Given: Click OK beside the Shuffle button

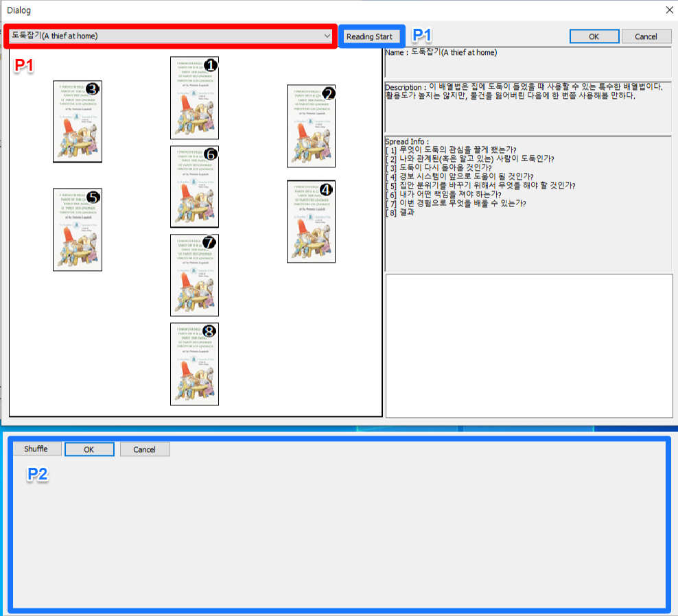Looking at the screenshot, I should [x=89, y=449].
